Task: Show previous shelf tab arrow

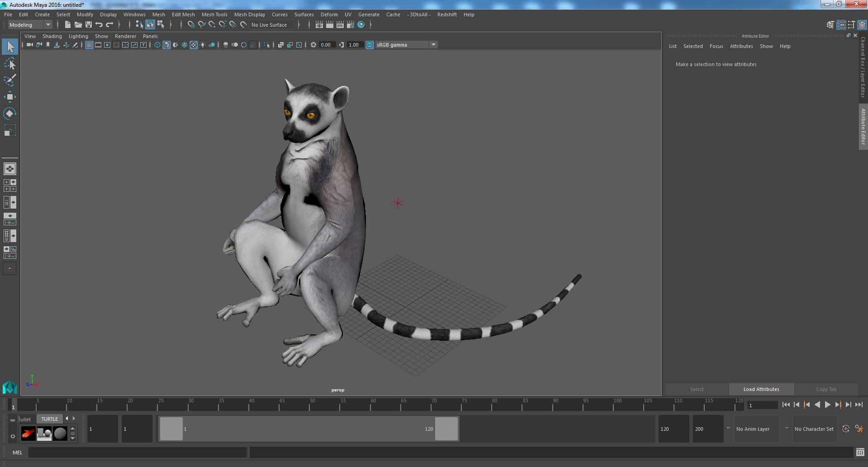Action: click(x=67, y=419)
